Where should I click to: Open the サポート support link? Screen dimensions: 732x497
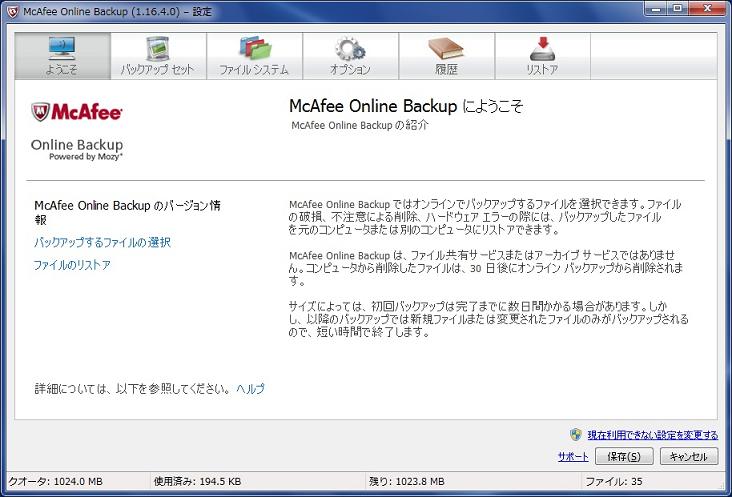click(x=573, y=456)
